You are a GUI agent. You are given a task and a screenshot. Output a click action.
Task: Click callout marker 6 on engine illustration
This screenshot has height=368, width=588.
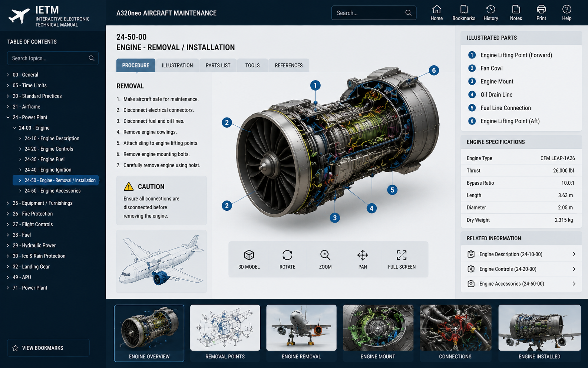click(434, 70)
